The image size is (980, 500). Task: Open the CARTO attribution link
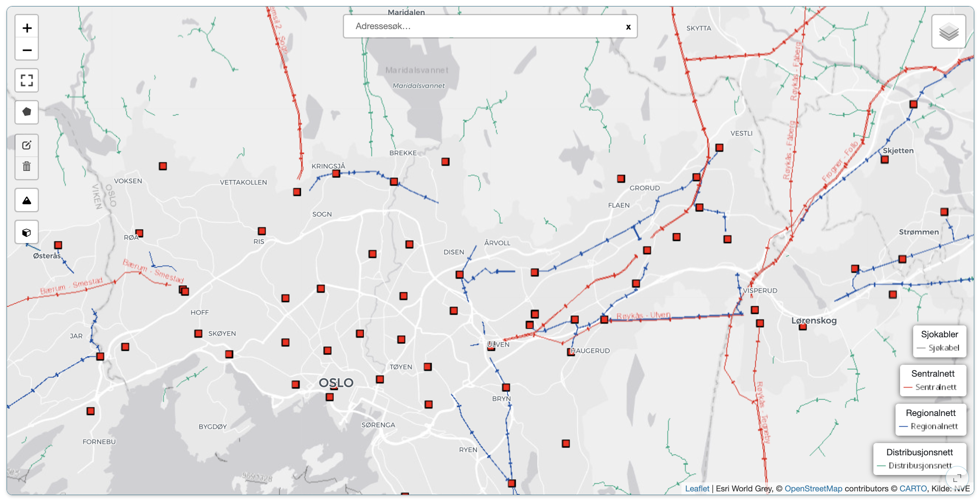pos(913,489)
